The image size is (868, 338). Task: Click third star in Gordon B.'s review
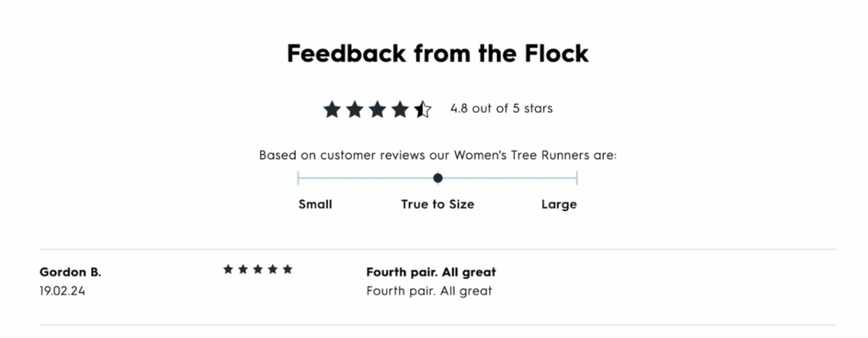click(258, 269)
